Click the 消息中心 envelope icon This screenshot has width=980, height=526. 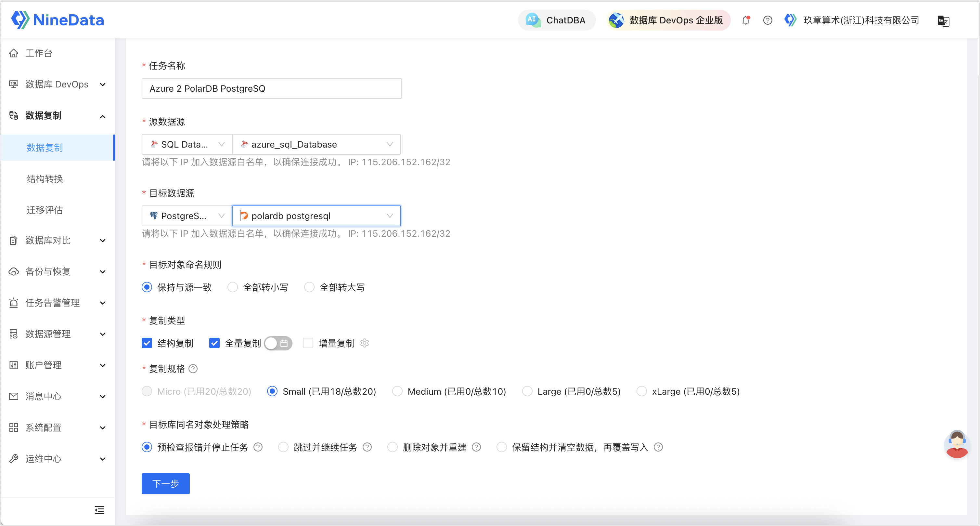click(x=14, y=397)
